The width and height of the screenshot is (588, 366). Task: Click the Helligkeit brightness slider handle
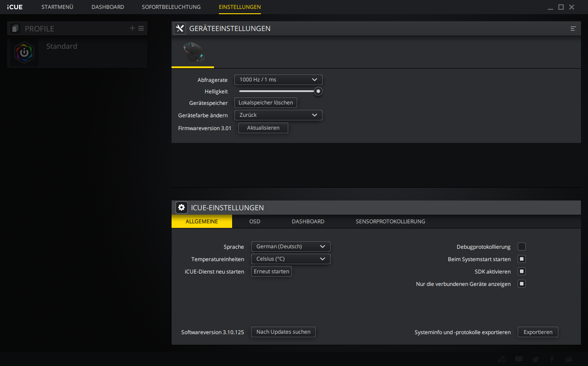tap(318, 91)
